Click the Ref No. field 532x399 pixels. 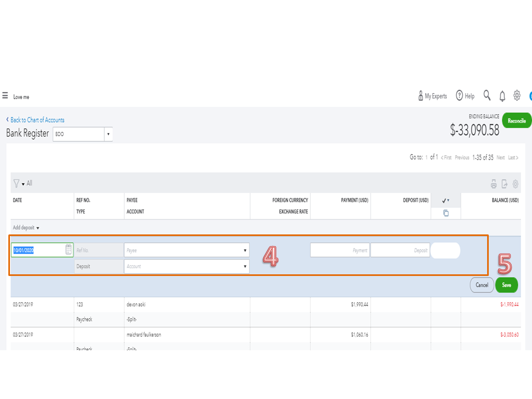(99, 250)
